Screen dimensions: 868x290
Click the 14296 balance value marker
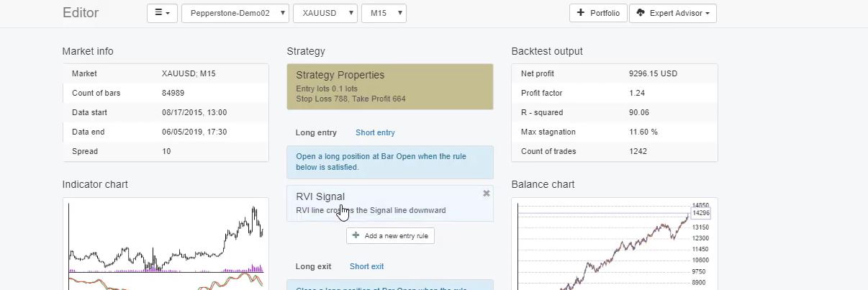point(700,213)
